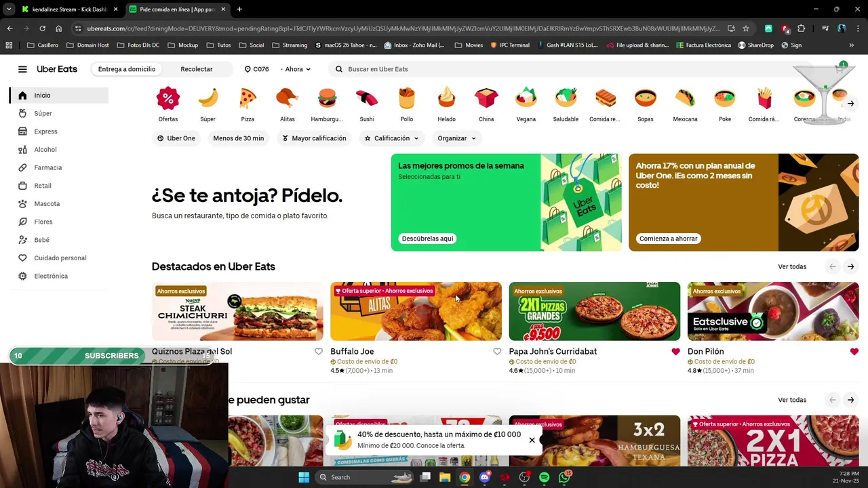Open the China food category icon
The height and width of the screenshot is (488, 868).
(x=486, y=99)
